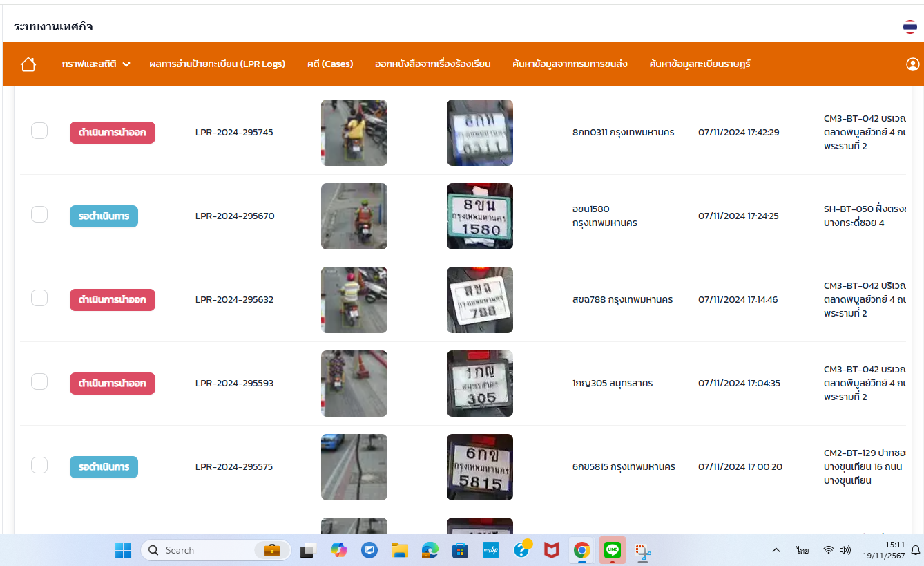This screenshot has width=924, height=566.
Task: Open Microsoft Copilot from the taskbar
Action: click(x=338, y=550)
